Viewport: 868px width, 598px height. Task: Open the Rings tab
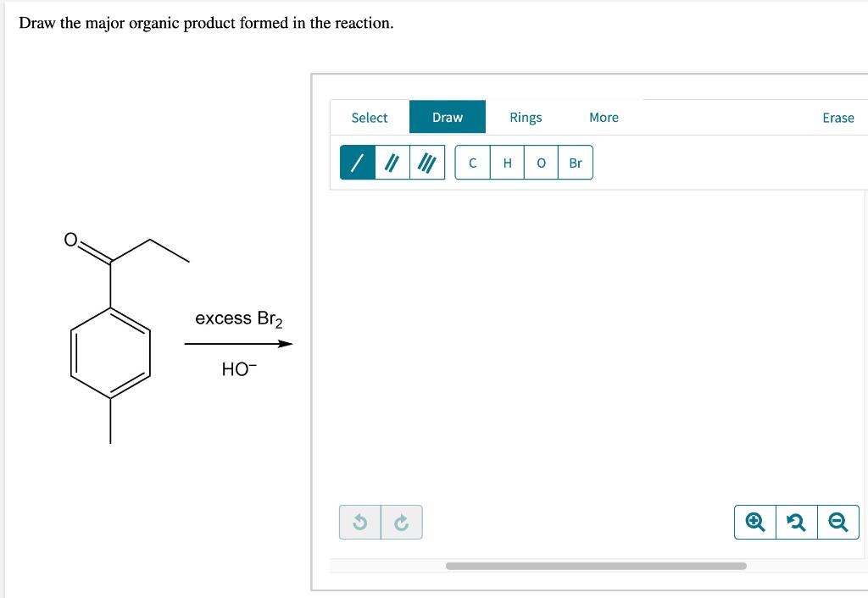point(526,117)
